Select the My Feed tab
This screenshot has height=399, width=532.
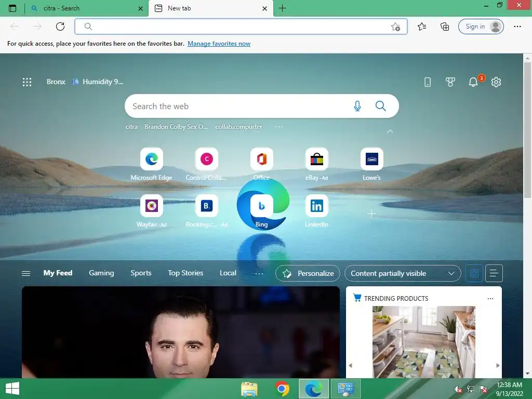(x=58, y=273)
